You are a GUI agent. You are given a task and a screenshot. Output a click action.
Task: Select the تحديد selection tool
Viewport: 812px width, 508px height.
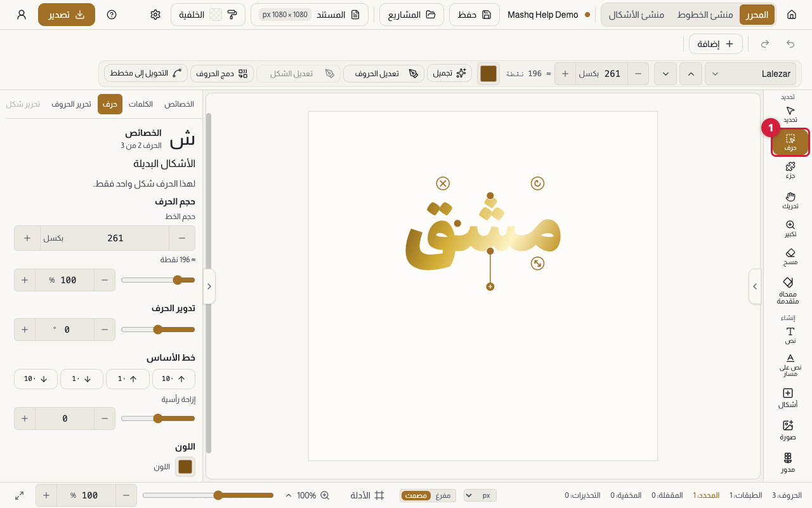(790, 115)
